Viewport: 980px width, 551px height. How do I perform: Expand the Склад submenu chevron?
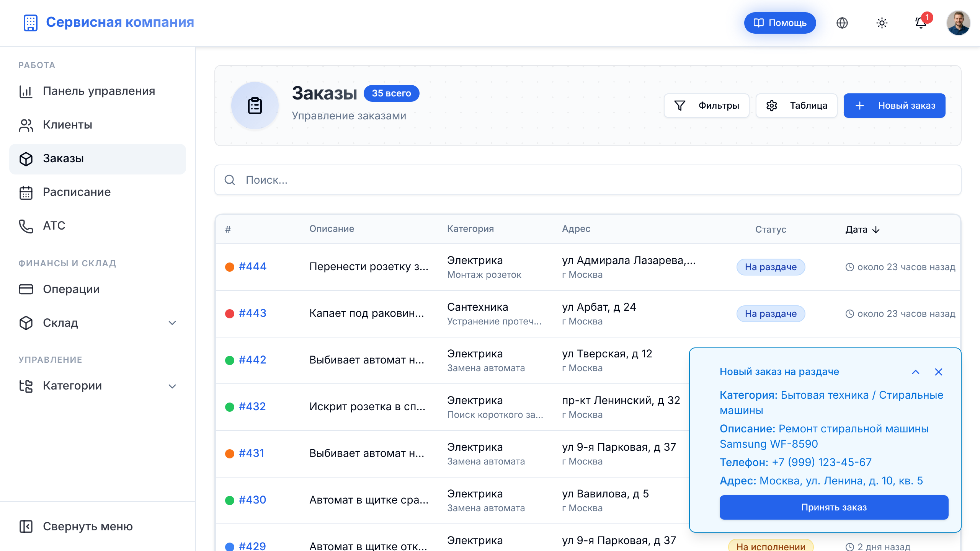172,323
